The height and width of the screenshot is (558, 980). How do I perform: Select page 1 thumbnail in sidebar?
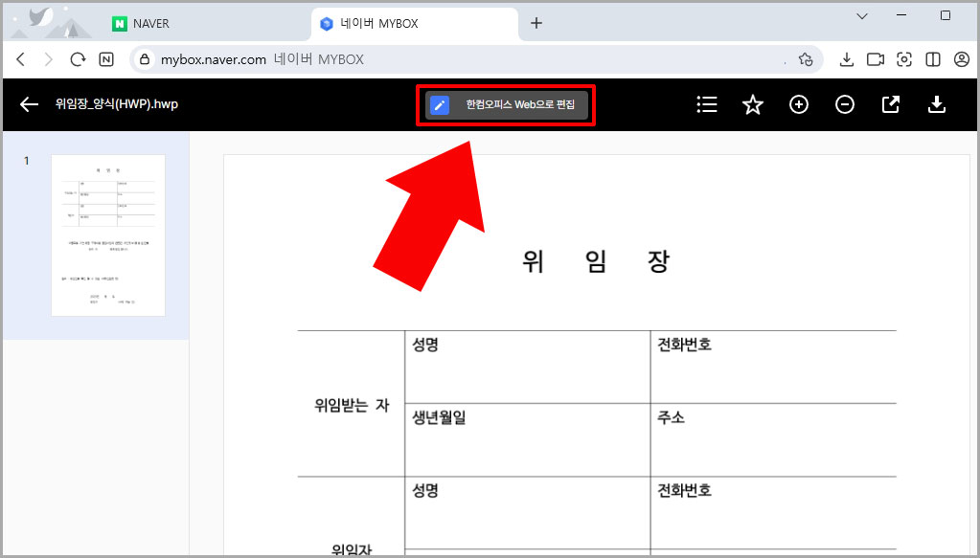[107, 234]
